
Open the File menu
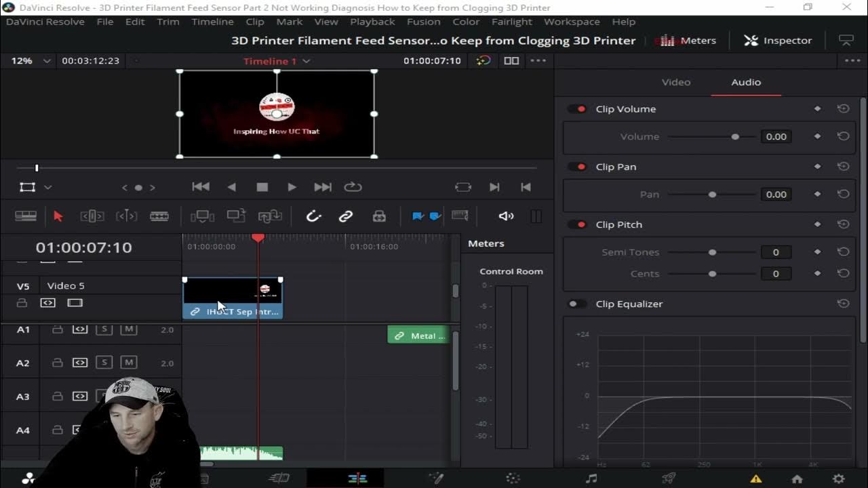point(105,22)
